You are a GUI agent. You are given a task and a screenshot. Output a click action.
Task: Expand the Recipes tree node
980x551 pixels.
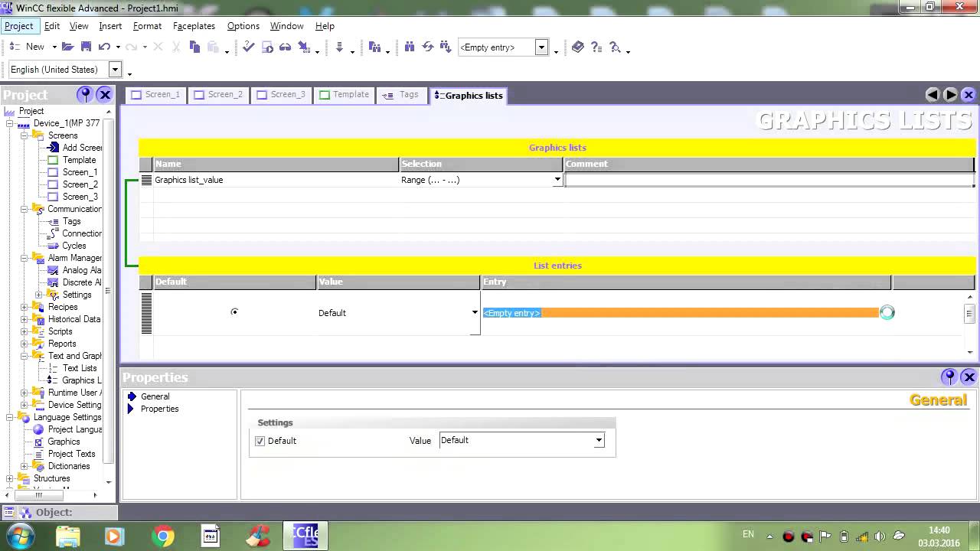(x=24, y=307)
